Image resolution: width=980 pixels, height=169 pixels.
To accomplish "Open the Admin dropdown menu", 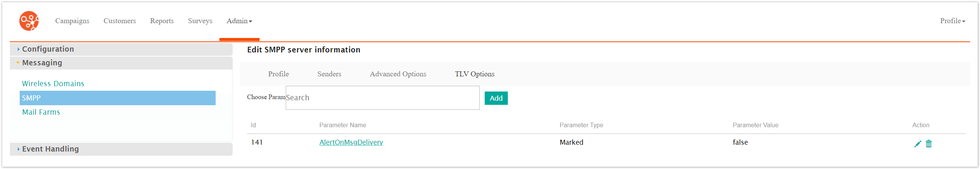I will click(239, 21).
